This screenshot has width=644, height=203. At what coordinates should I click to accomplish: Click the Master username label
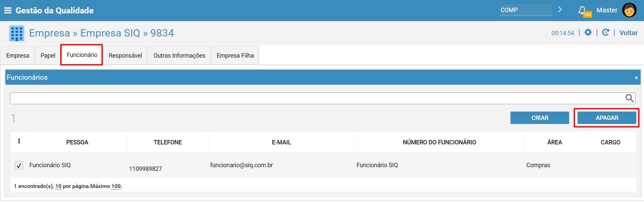pyautogui.click(x=607, y=10)
